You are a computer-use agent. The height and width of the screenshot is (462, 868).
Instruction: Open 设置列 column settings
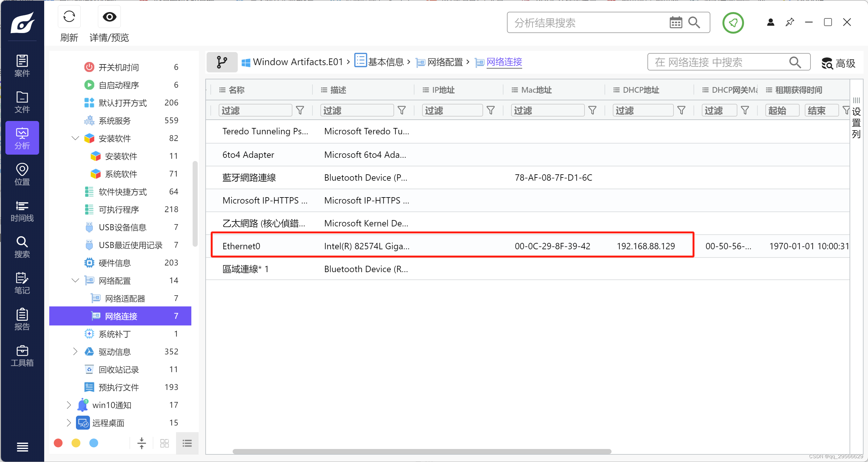[x=856, y=118]
